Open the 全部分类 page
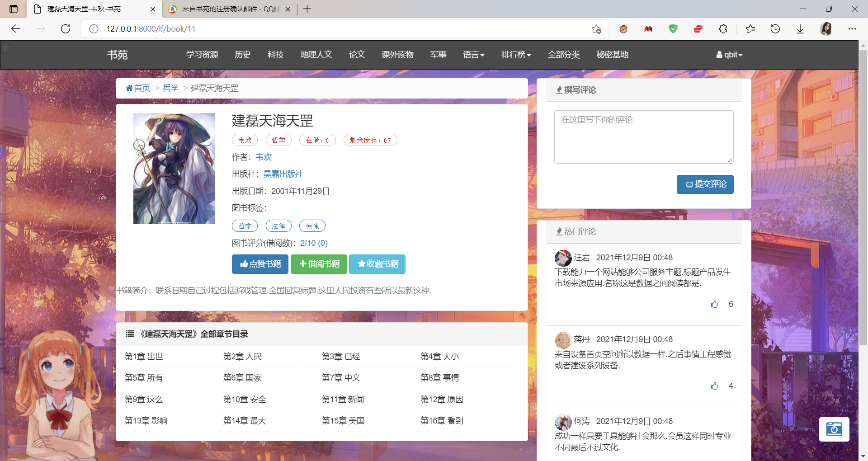 (564, 55)
